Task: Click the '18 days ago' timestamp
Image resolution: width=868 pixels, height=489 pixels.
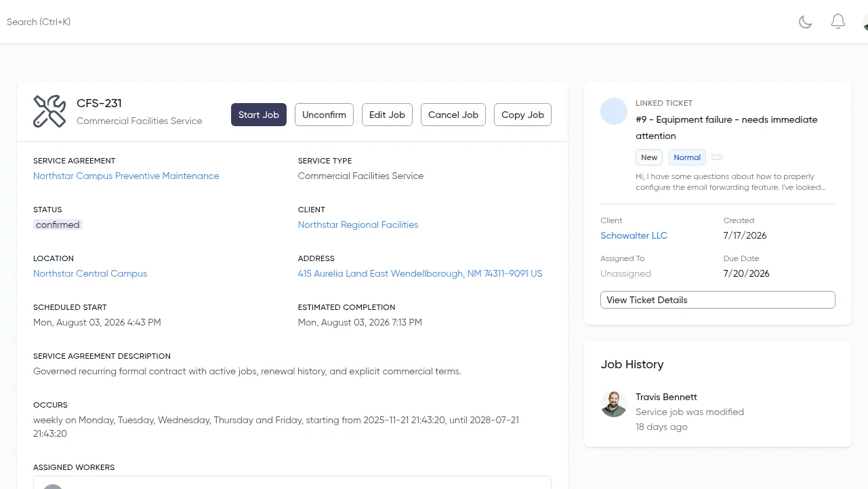Action: pyautogui.click(x=661, y=427)
